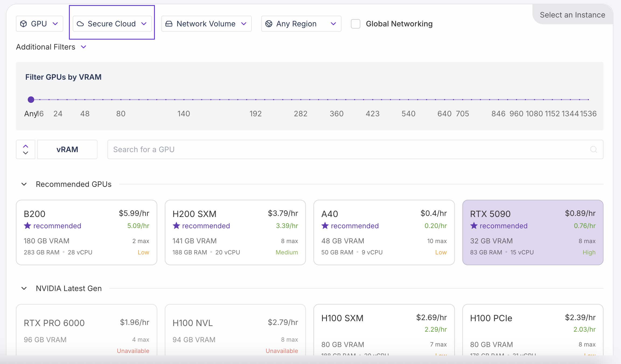Click the GPU cube icon

point(24,24)
